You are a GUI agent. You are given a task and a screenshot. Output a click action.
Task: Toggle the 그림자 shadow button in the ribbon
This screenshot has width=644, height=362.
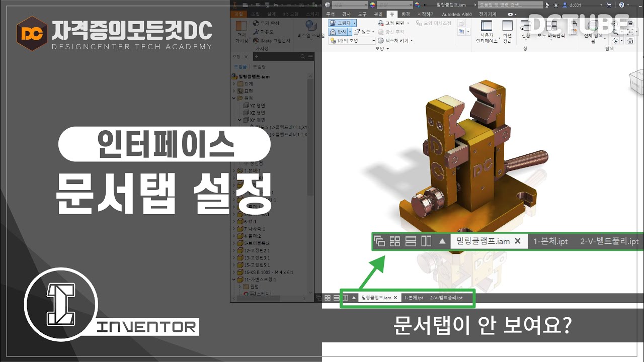(x=340, y=23)
